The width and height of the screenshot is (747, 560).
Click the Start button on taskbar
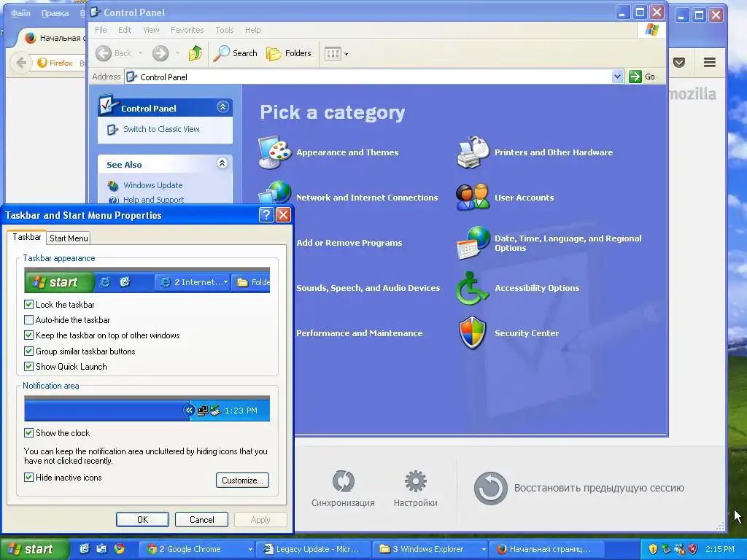tap(34, 549)
